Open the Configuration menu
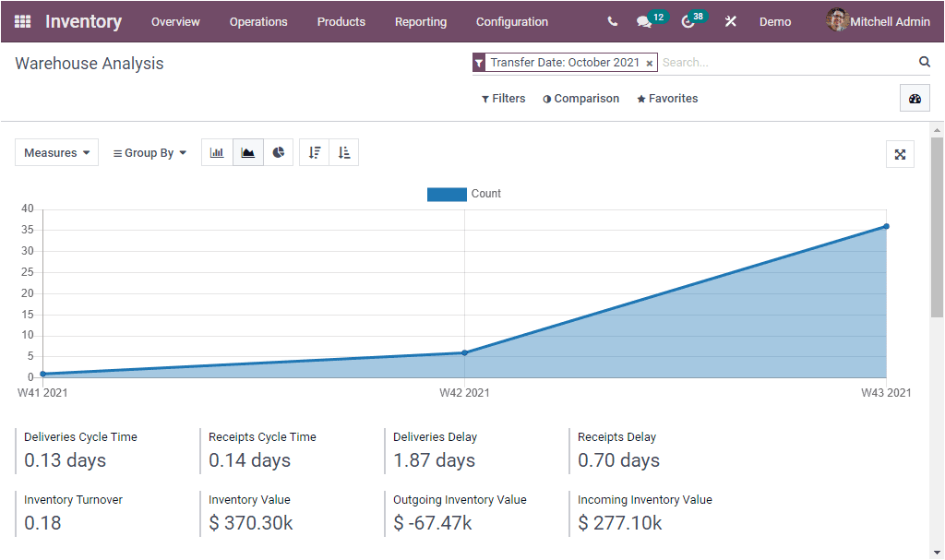Screen dimensions: 945x560 coord(512,21)
